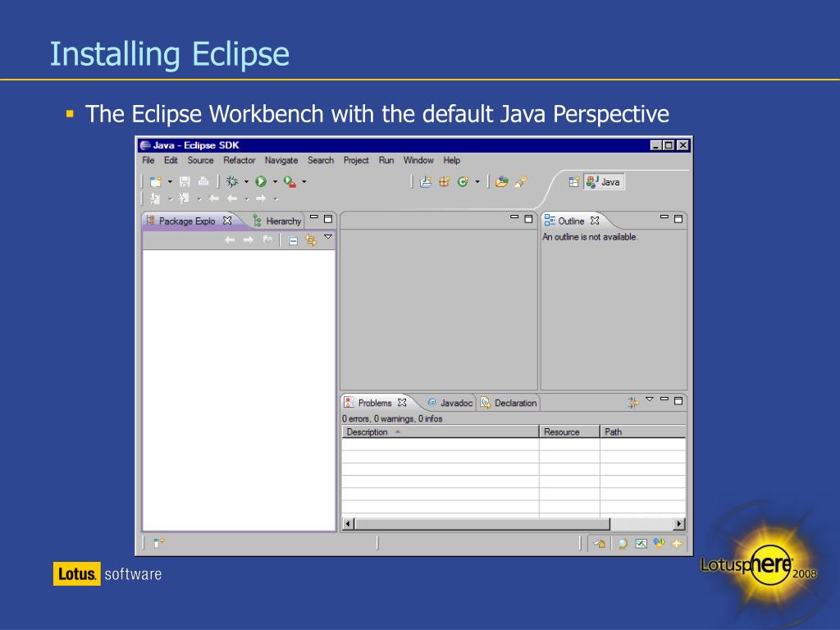Click the Save disk icon
Screen dimensions: 840x630
tap(185, 182)
